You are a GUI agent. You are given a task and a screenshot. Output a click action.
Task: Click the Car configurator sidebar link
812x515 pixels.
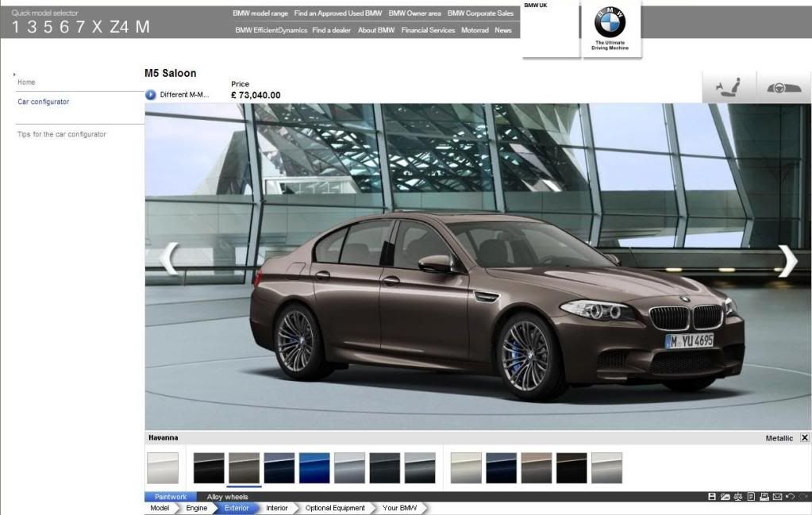tap(44, 102)
